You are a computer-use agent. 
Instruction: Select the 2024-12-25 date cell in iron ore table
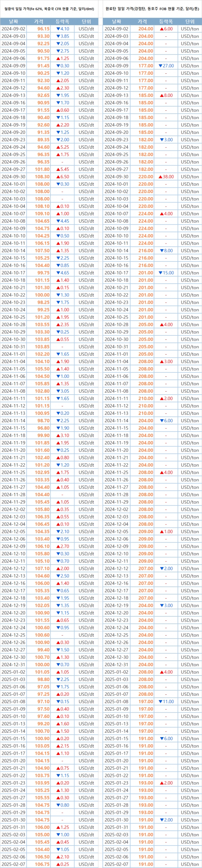point(13,635)
